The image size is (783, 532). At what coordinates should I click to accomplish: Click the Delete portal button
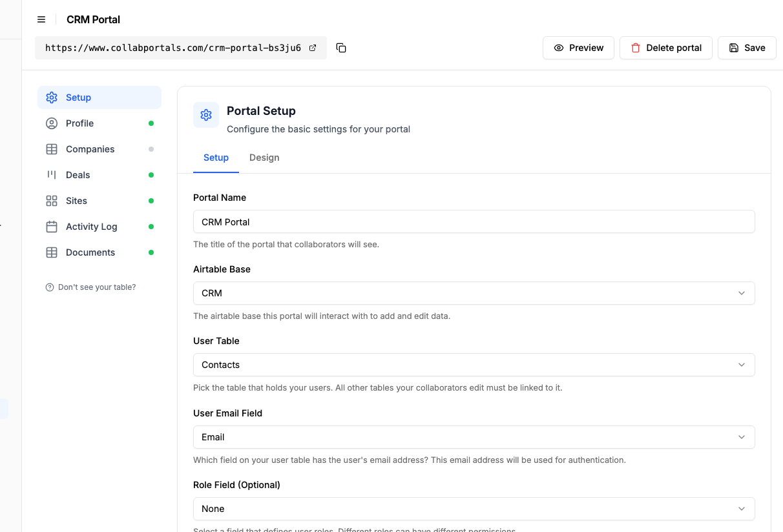point(666,48)
